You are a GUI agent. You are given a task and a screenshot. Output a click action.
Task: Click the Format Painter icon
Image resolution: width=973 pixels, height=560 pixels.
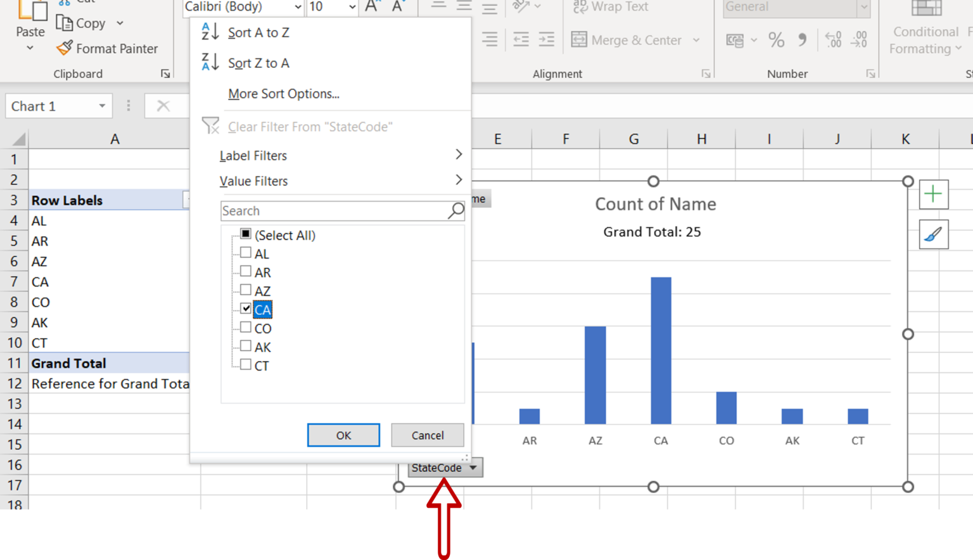click(65, 48)
